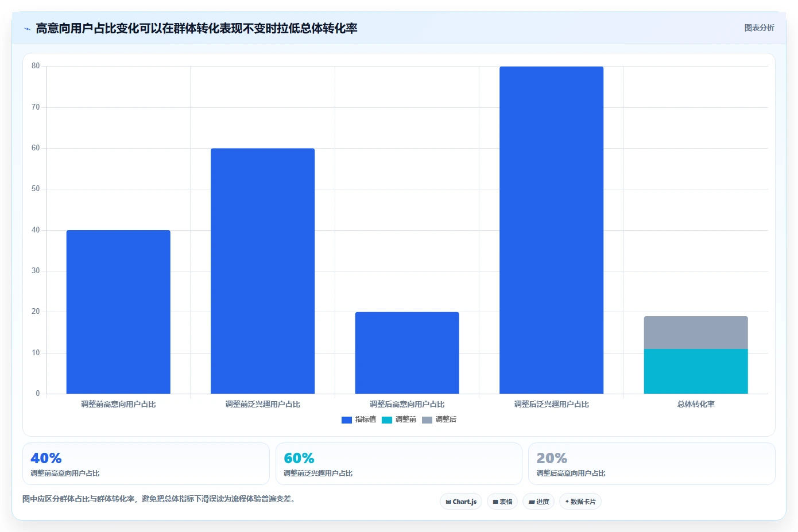Click the 40 y-axis tick label

click(x=36, y=230)
